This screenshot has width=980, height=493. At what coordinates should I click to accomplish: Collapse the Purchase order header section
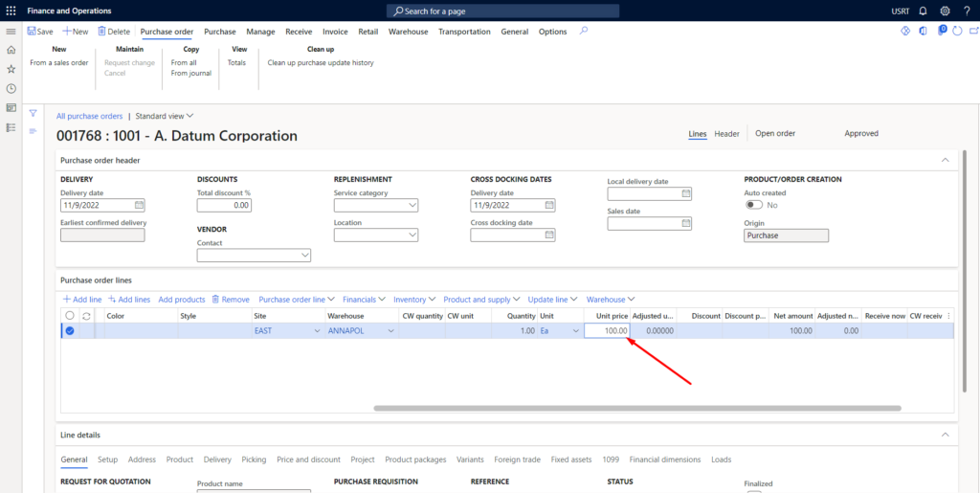[945, 161]
